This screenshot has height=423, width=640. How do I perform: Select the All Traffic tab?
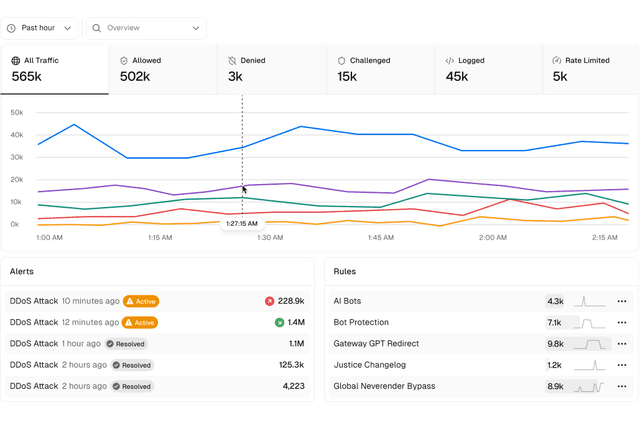tap(55, 69)
